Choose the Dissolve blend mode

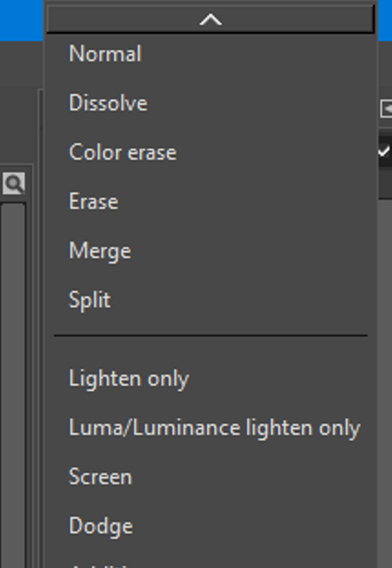(x=108, y=103)
